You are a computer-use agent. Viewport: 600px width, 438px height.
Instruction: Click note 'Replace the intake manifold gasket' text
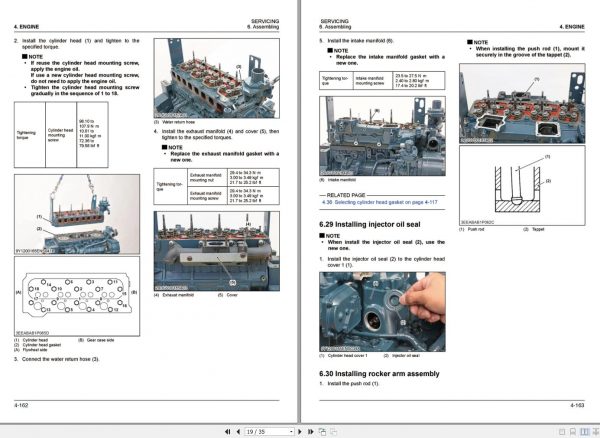pos(390,60)
